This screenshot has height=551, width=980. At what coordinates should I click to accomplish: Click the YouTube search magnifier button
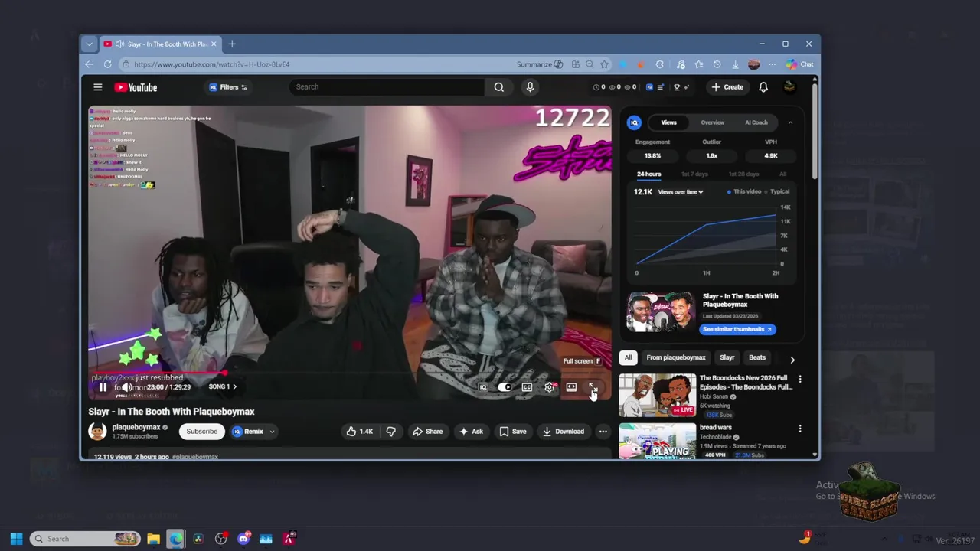pos(499,86)
